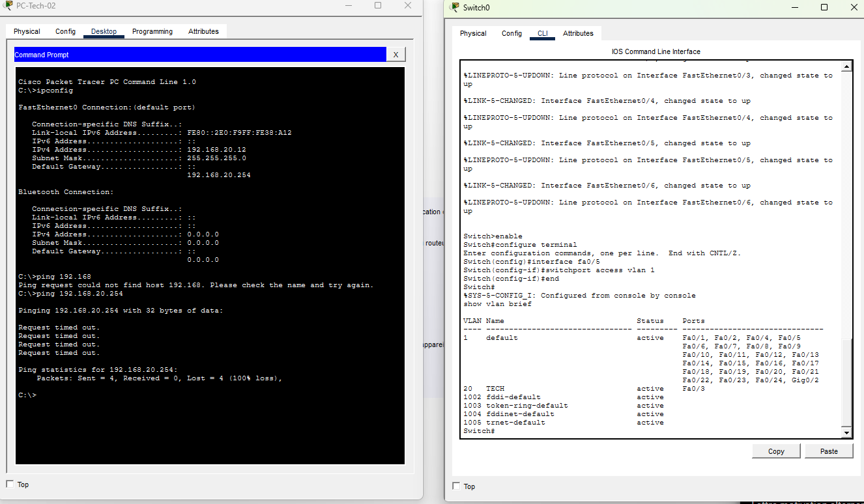Viewport: 864px width, 504px height.
Task: Click the Command Prompt title bar
Action: click(x=200, y=55)
